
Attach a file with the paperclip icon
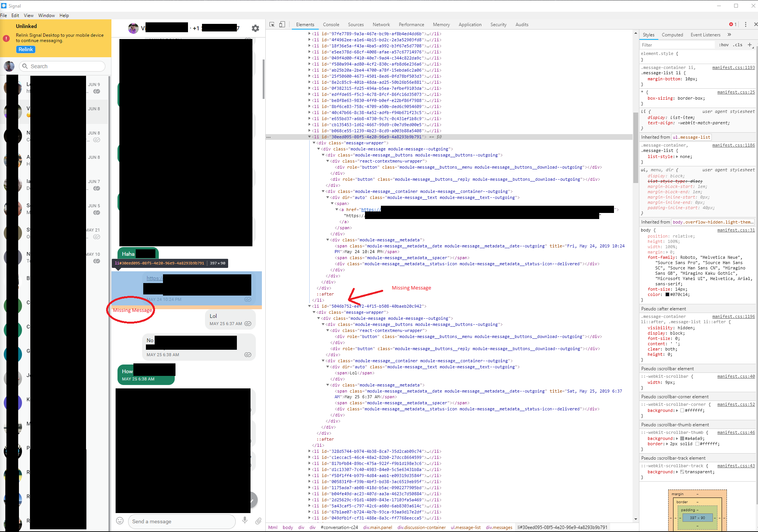[259, 521]
